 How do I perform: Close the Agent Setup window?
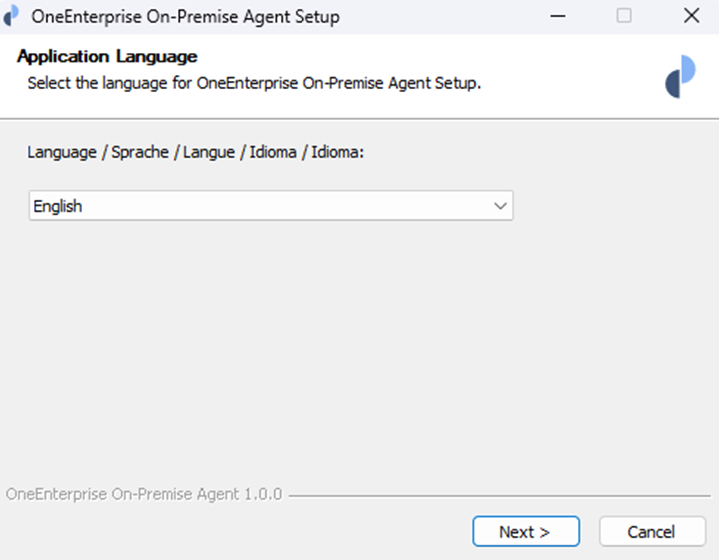click(x=690, y=17)
